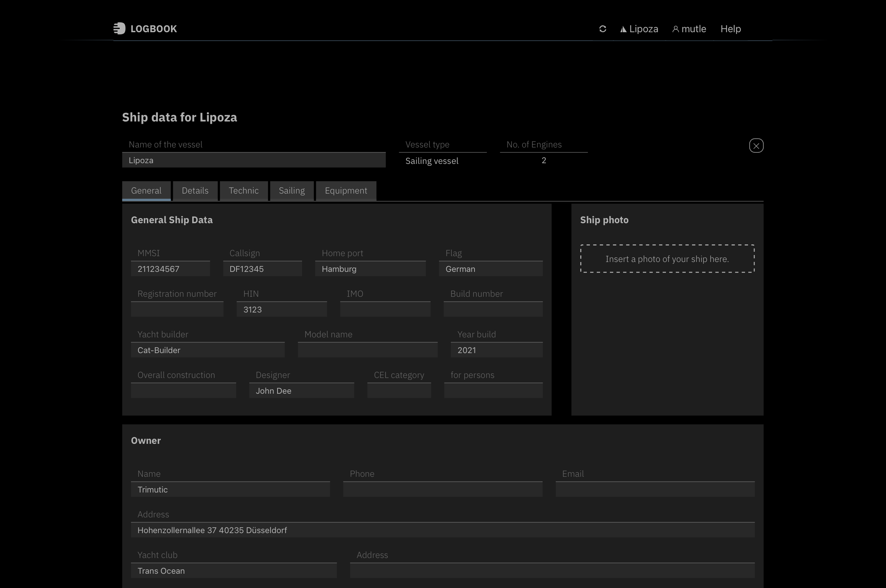Select the General tab
Screen dimensions: 886x588
click(146, 191)
